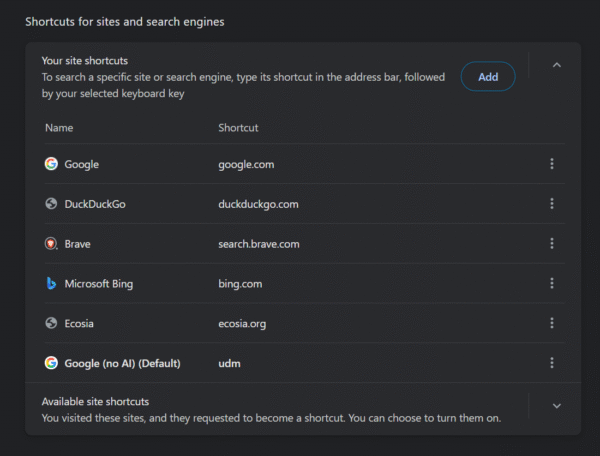Open more actions for Google (no AI)
The image size is (600, 456).
point(552,363)
